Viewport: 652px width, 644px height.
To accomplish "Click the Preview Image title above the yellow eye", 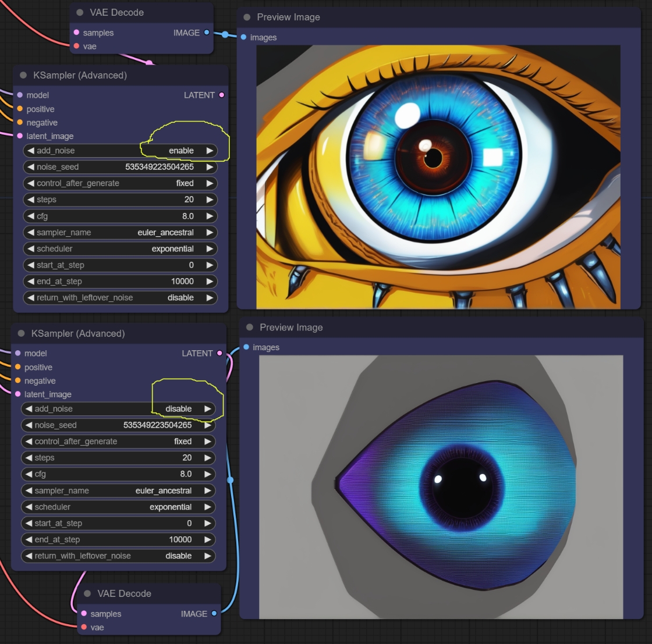I will click(288, 17).
